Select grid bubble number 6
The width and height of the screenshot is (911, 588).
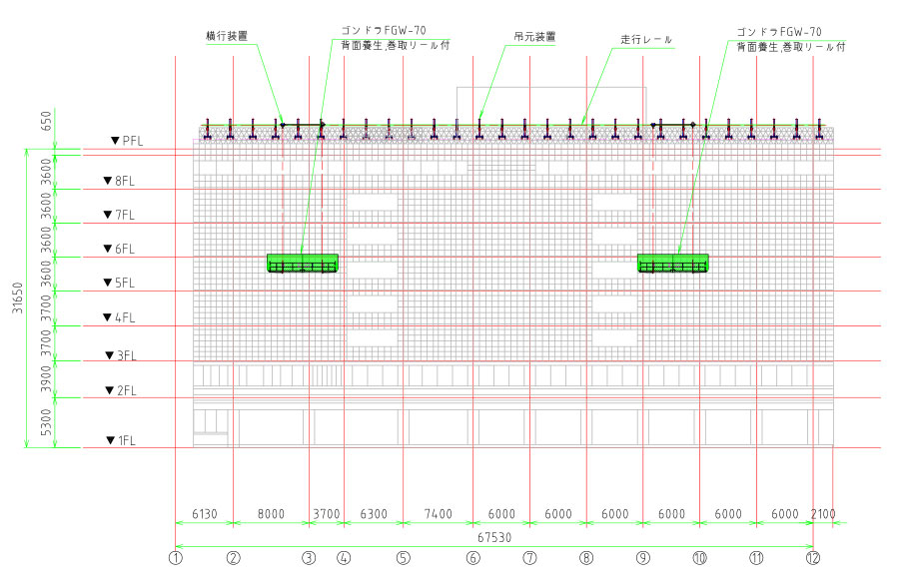click(x=472, y=558)
